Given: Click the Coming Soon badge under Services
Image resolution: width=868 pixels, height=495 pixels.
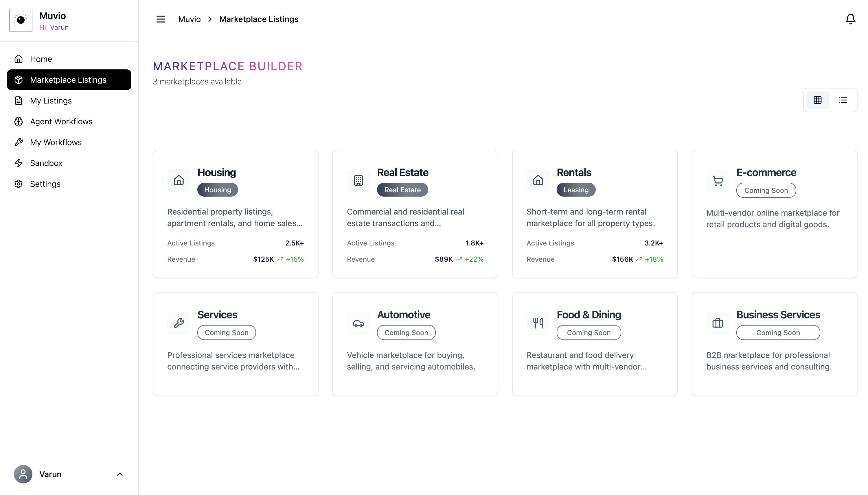Looking at the screenshot, I should click(227, 333).
